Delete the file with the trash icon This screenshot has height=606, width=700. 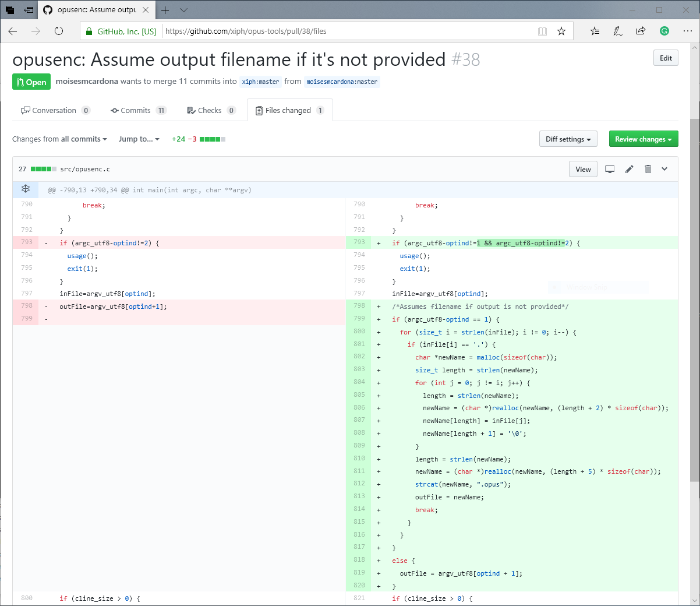coord(648,169)
